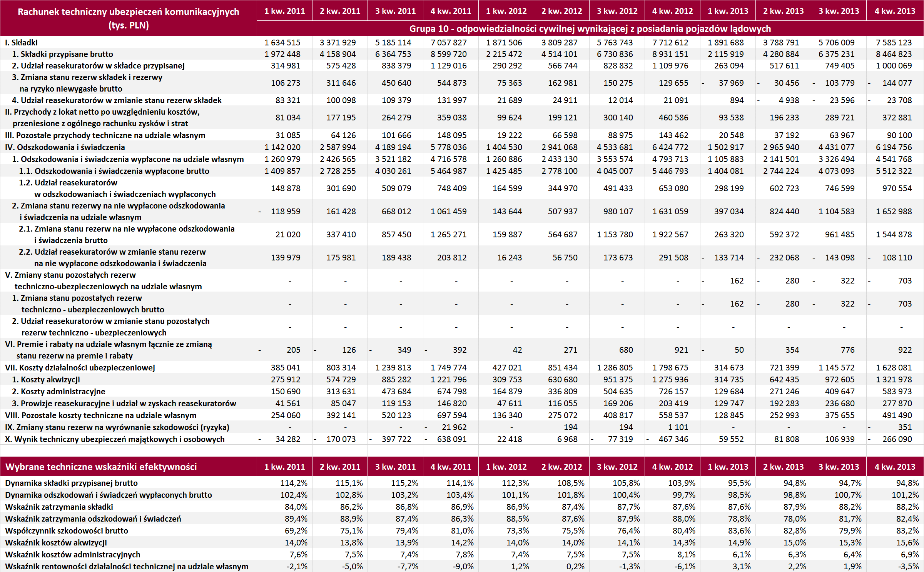
Task: Select row label '2. Koszty administracyjne'
Action: (58, 392)
